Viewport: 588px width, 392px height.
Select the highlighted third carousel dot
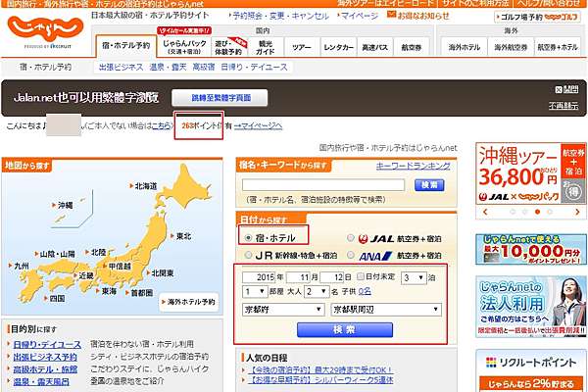click(x=537, y=212)
